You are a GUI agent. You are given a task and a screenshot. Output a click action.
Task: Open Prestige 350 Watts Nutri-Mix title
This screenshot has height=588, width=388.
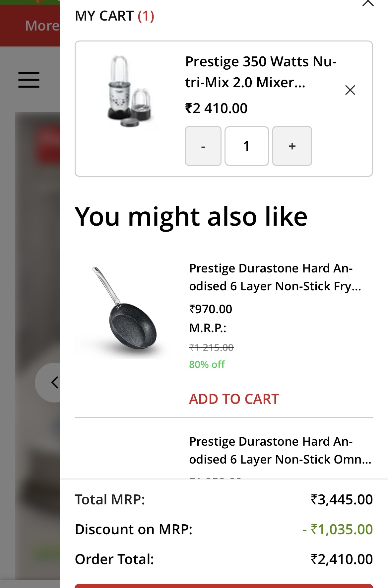[261, 72]
